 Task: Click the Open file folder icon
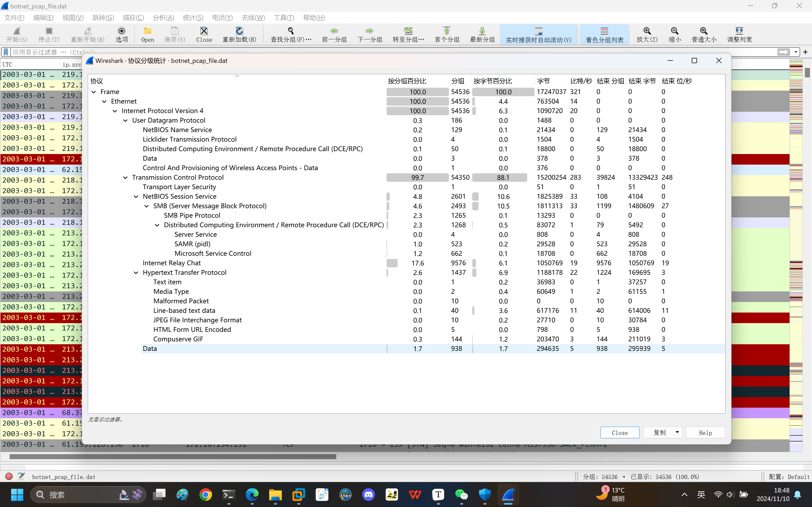coord(148,31)
